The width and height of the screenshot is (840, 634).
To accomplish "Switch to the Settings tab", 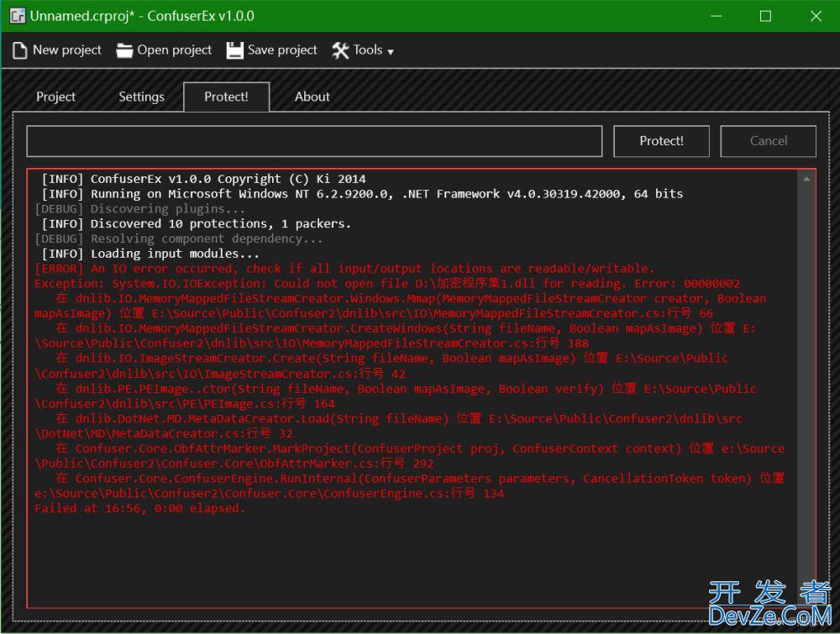I will pyautogui.click(x=141, y=97).
